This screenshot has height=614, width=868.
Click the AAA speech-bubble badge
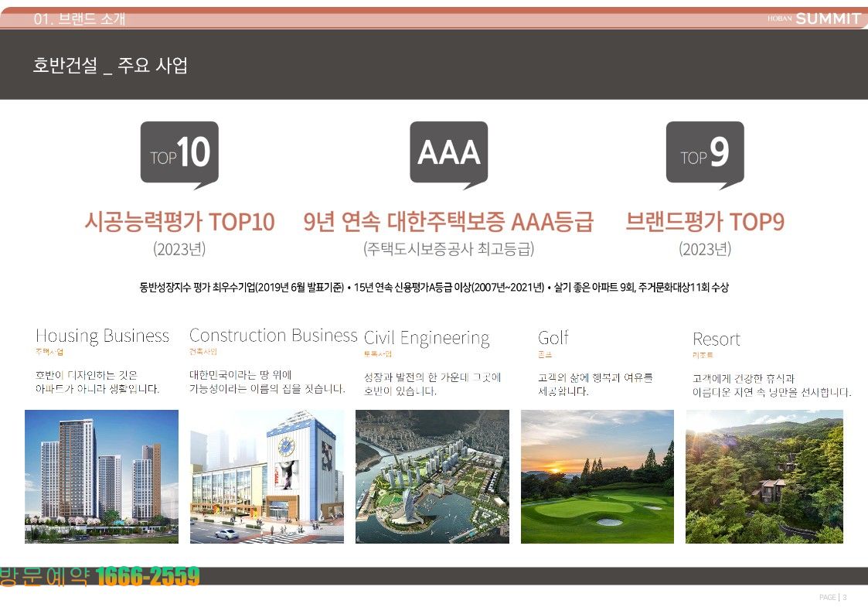(x=448, y=155)
